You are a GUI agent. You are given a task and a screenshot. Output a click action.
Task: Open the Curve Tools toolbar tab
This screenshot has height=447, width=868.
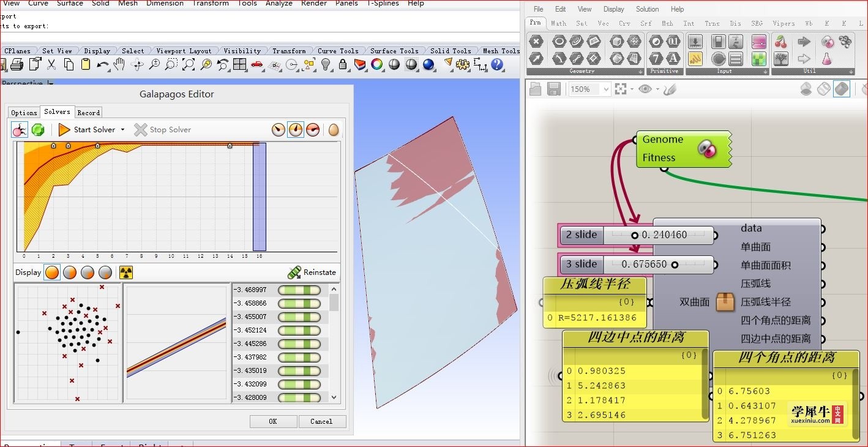click(338, 51)
